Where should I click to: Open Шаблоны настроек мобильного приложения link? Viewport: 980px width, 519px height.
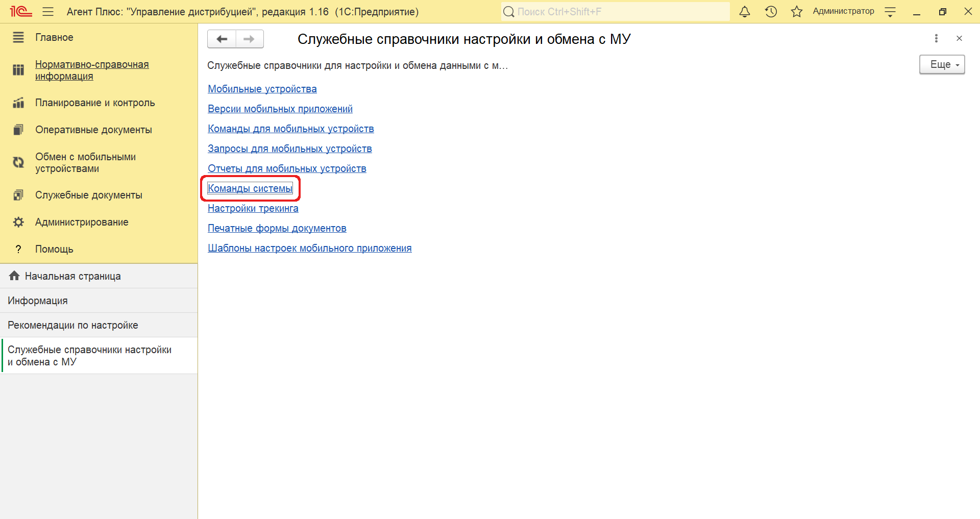pyautogui.click(x=310, y=248)
